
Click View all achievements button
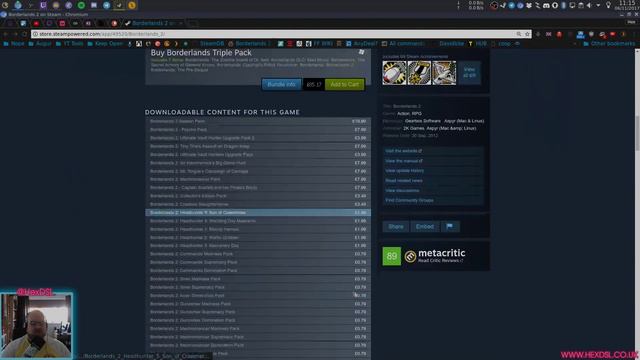[469, 73]
